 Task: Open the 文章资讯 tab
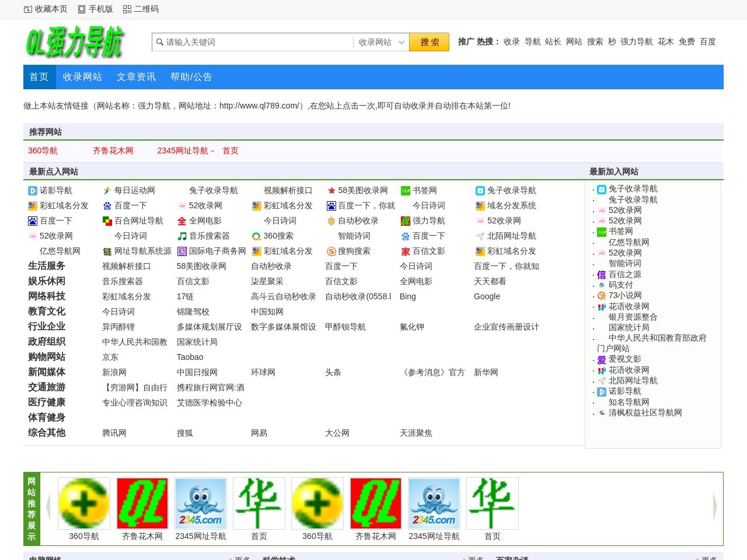pos(135,76)
